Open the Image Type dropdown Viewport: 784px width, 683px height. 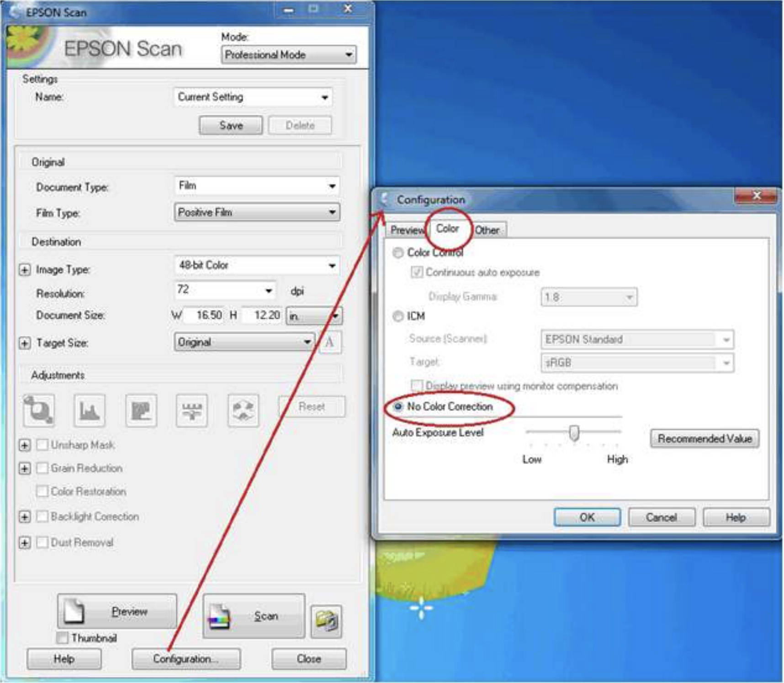coord(257,265)
